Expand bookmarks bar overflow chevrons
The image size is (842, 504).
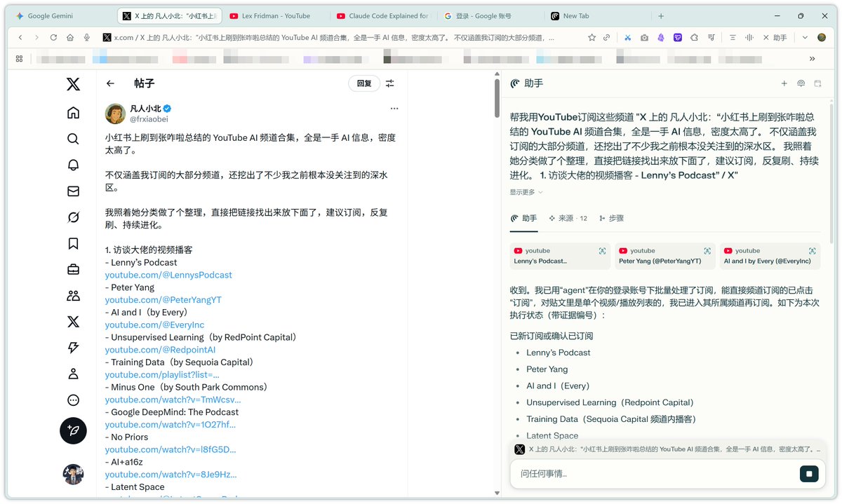(x=813, y=59)
